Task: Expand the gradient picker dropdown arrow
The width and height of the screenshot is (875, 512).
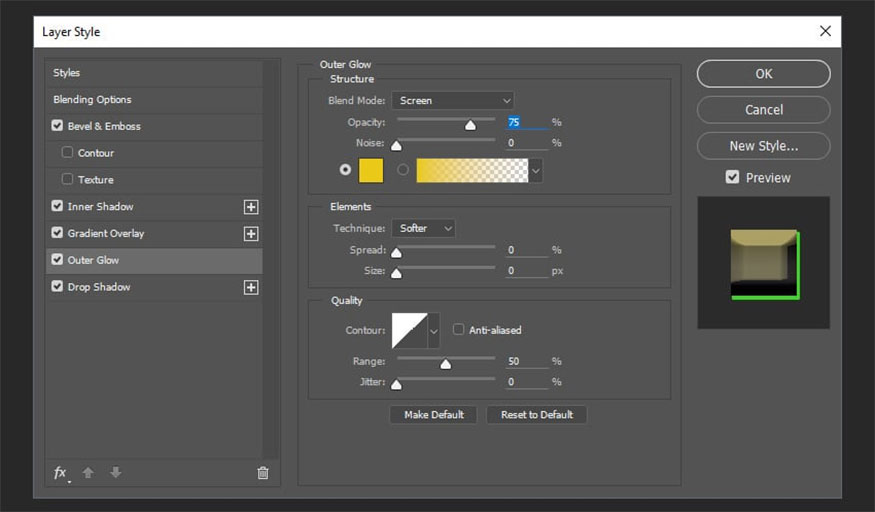Action: (x=536, y=171)
